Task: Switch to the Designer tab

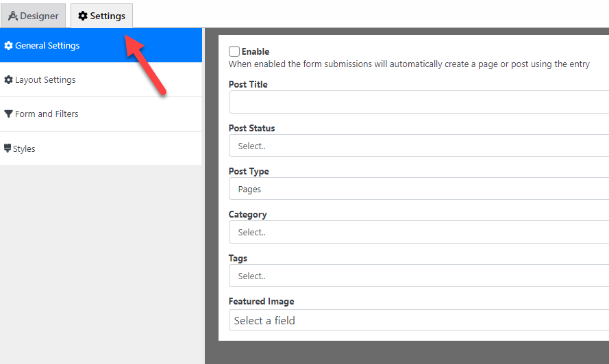Action: coord(33,16)
